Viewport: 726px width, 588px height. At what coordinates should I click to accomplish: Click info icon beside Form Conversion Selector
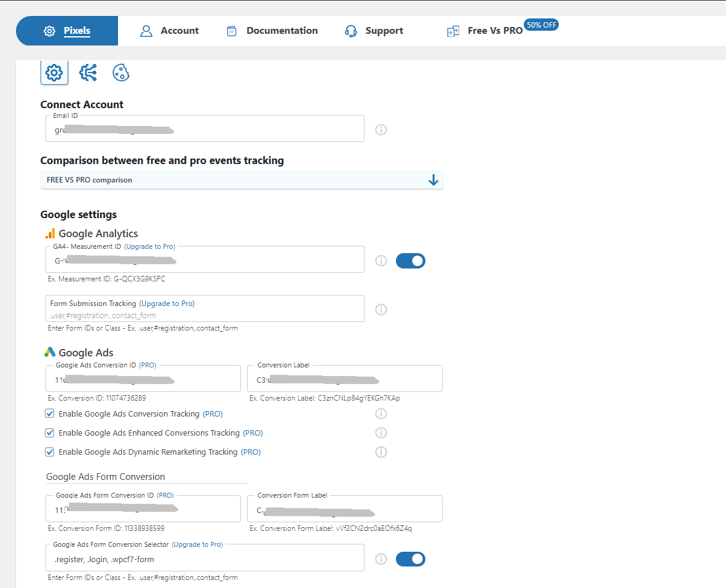tap(381, 559)
